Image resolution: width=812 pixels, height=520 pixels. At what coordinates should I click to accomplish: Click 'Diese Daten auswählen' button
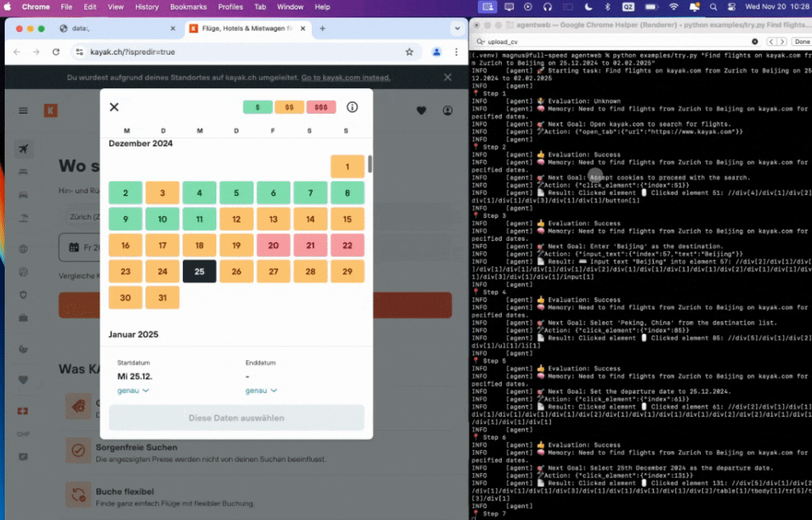pyautogui.click(x=236, y=418)
